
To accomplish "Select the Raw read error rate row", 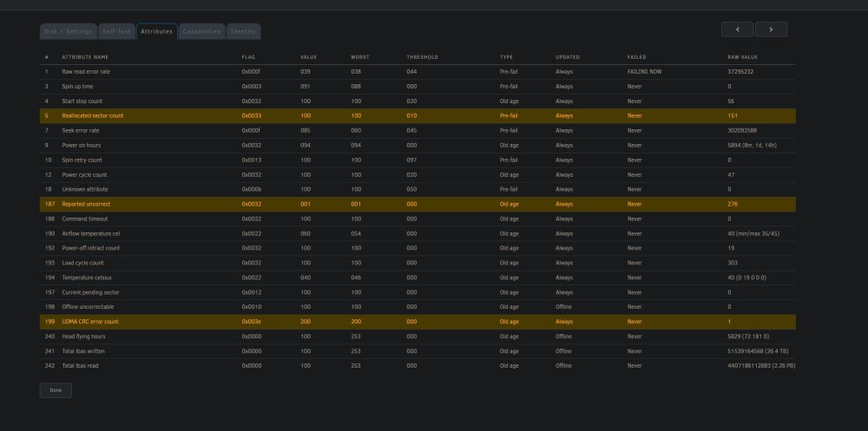I will click(418, 72).
